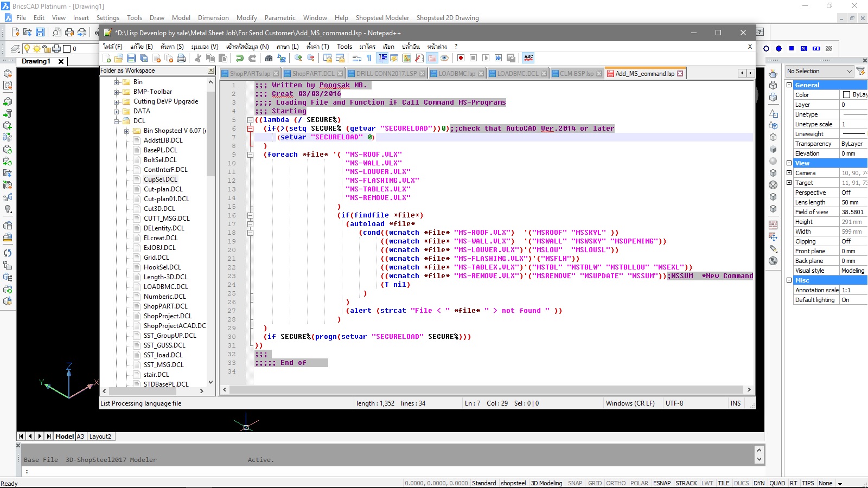Click the Notepad++ Save file icon
Image resolution: width=868 pixels, height=488 pixels.
(x=131, y=58)
